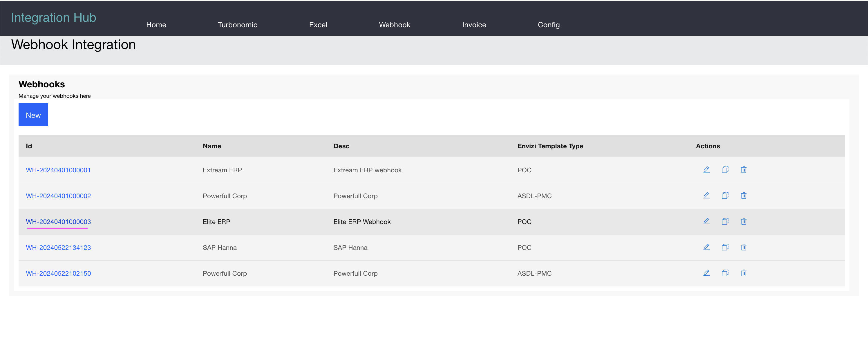Delete webhook WH-20240522102150
Screen dimensions: 868x354
coord(744,273)
